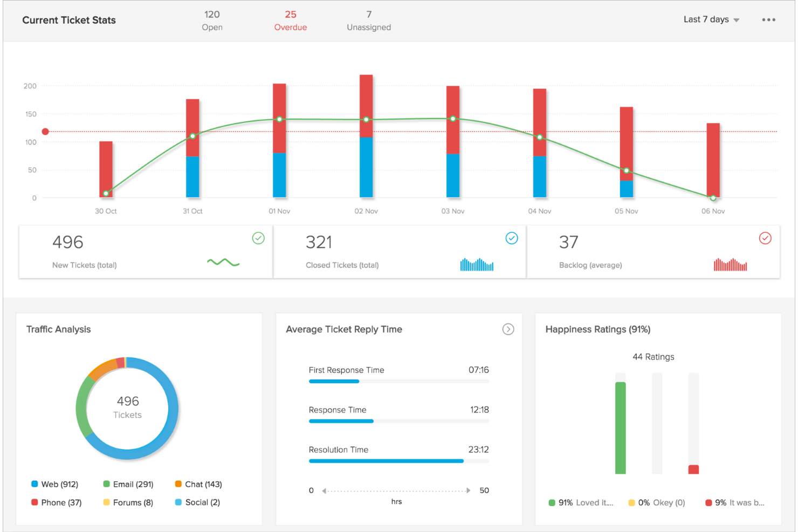Open the three-dot options menu
The height and width of the screenshot is (532, 798).
[769, 19]
